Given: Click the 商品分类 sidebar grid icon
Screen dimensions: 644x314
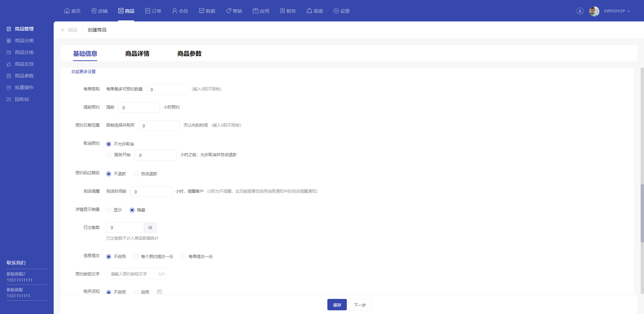Looking at the screenshot, I should pyautogui.click(x=9, y=41).
